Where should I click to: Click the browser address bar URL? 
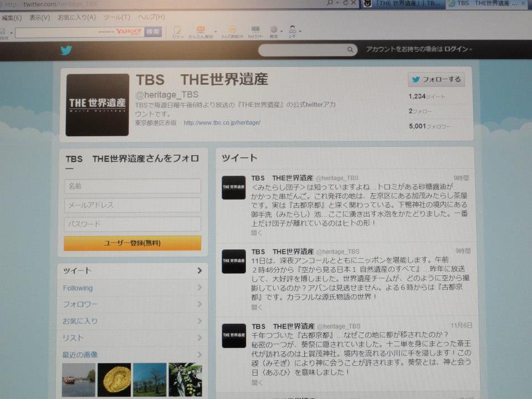[x=51, y=4]
